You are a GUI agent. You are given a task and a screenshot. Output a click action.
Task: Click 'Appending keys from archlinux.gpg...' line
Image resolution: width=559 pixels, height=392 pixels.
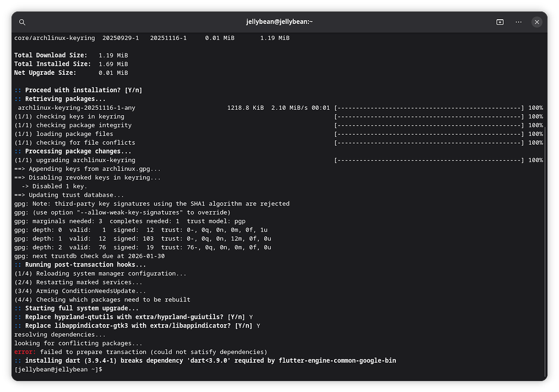(87, 169)
